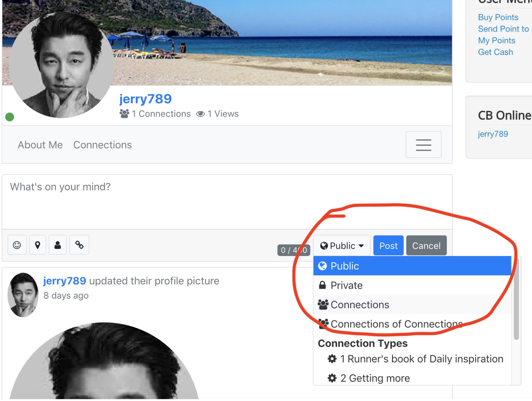
Task: Open the Get Cash link
Action: pyautogui.click(x=495, y=52)
